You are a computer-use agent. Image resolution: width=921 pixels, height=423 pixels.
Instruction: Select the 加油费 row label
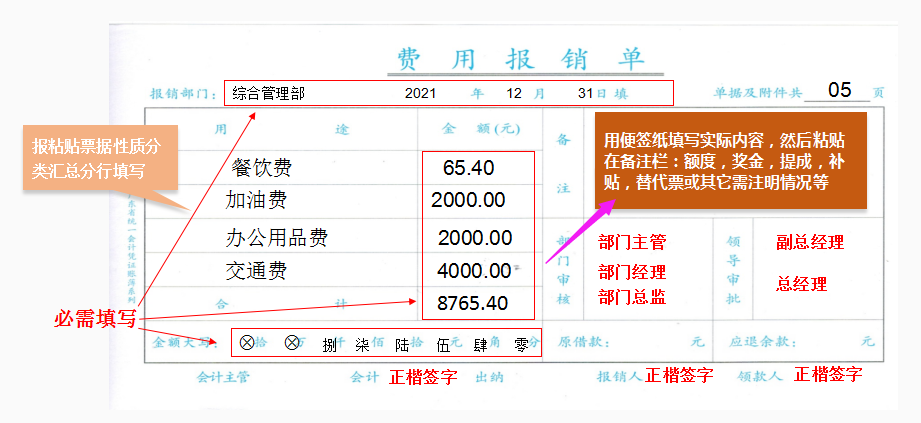tap(256, 201)
